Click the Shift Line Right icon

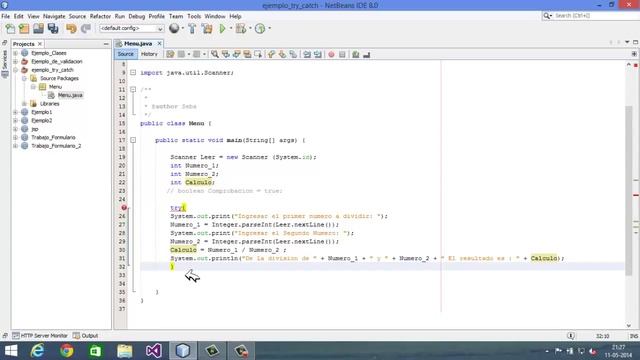[318, 54]
